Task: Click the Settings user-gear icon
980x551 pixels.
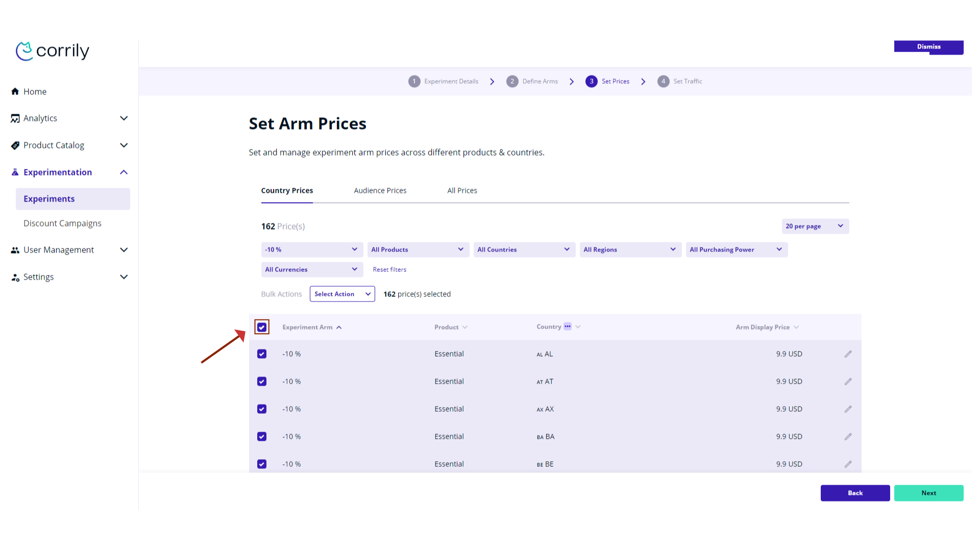Action: pos(15,277)
